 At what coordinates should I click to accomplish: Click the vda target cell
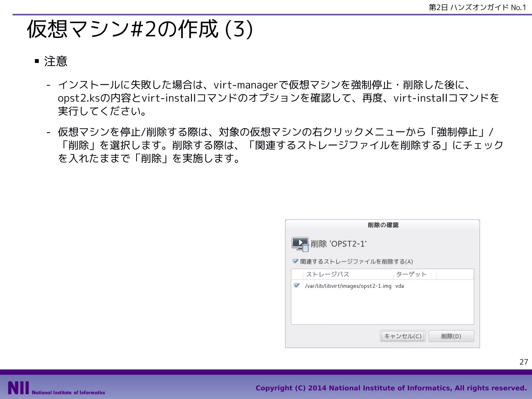point(400,286)
